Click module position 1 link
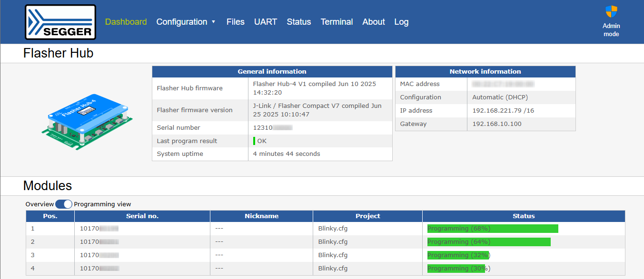This screenshot has width=644, height=279. 33,229
